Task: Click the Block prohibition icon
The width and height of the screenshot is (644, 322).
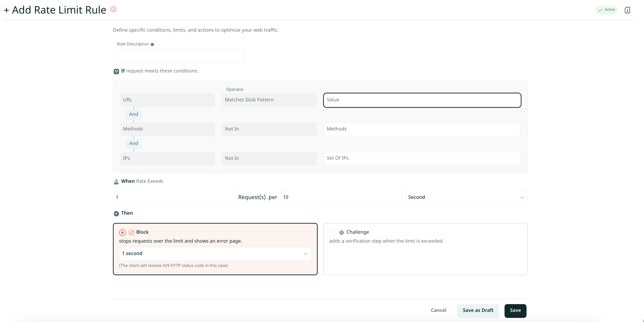Action: (131, 232)
